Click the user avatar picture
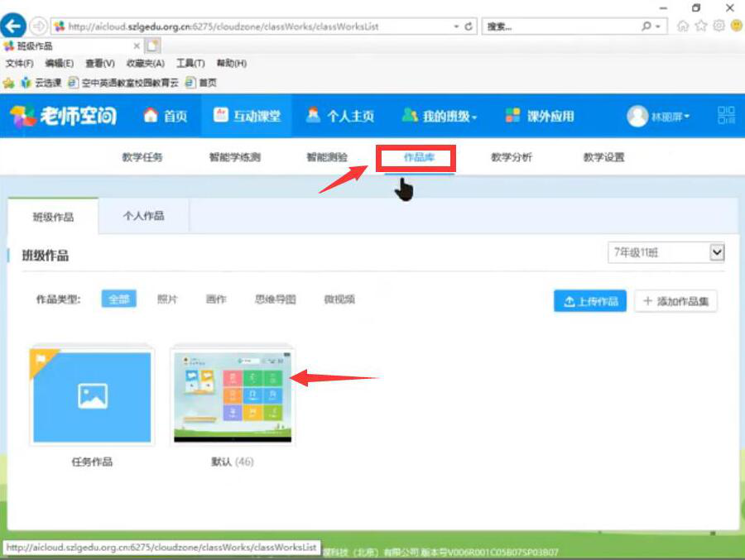The width and height of the screenshot is (745, 560). (637, 116)
